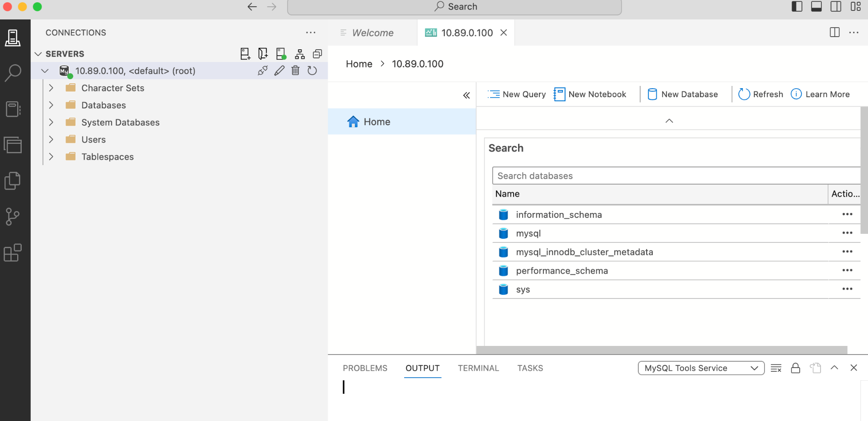Screen dimensions: 868x421
Task: Open the MySQL Tools Service output channel dropdown
Action: pyautogui.click(x=701, y=368)
